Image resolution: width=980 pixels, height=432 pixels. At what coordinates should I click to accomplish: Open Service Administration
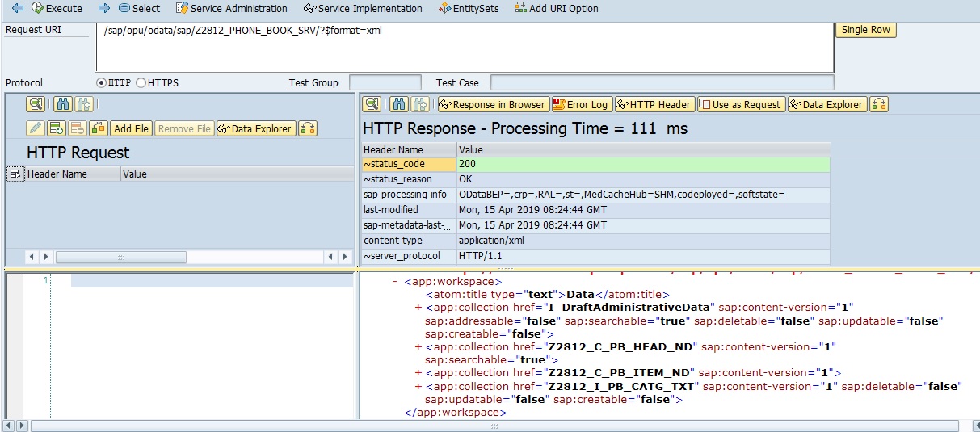[x=232, y=8]
